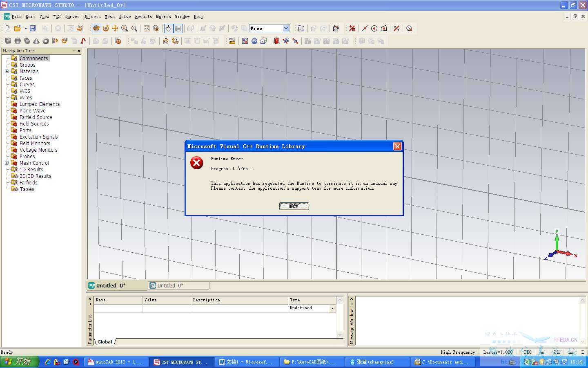
Task: Click the Description column header
Action: 239,300
